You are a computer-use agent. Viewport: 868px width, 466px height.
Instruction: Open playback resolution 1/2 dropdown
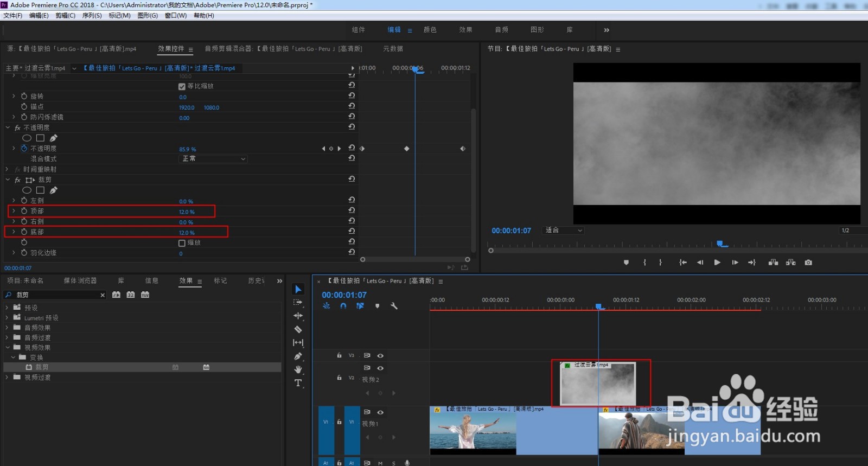tap(853, 231)
